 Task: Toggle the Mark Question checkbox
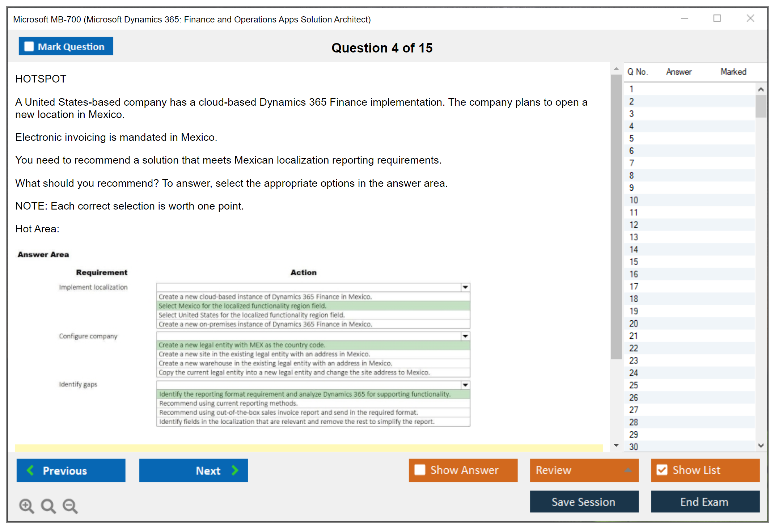point(29,47)
